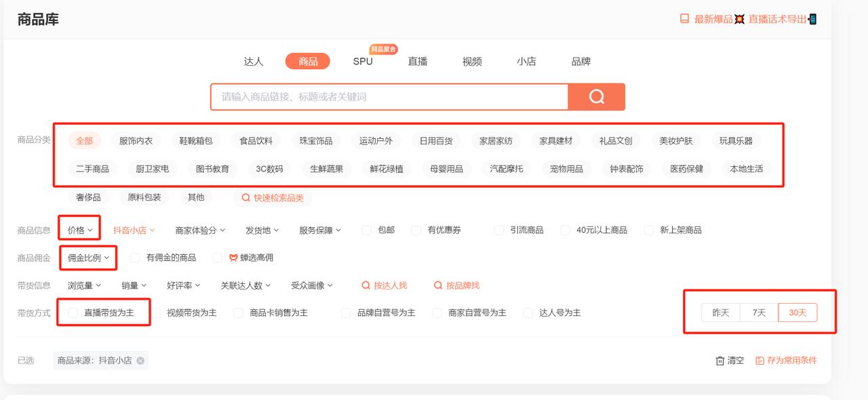Click the trash icon next to 清空
868x400 pixels.
click(720, 361)
